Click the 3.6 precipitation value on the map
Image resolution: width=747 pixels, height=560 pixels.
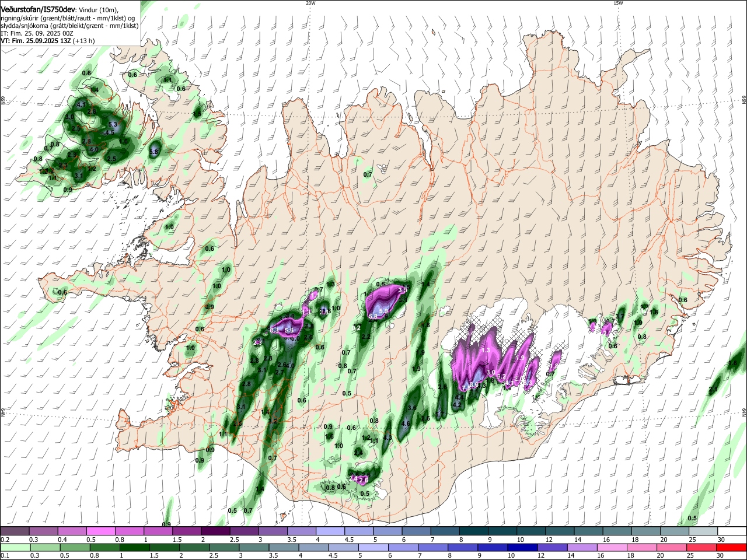point(412,408)
